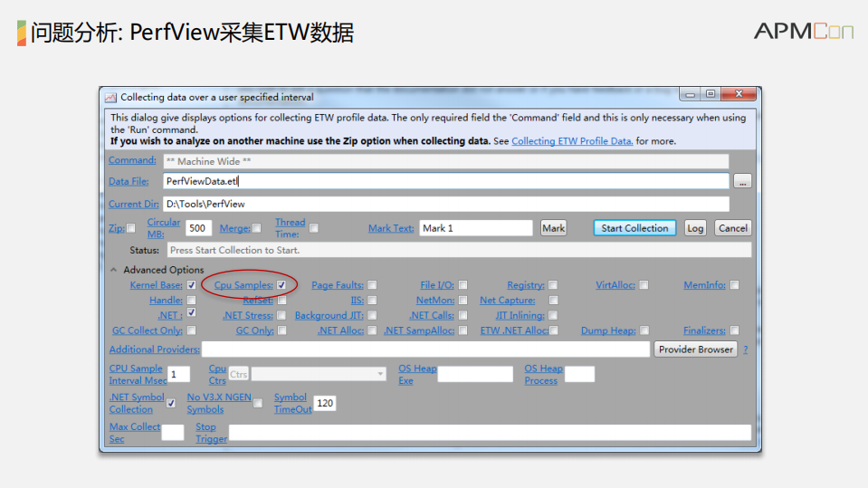Enable the File I/O checkbox

463,284
